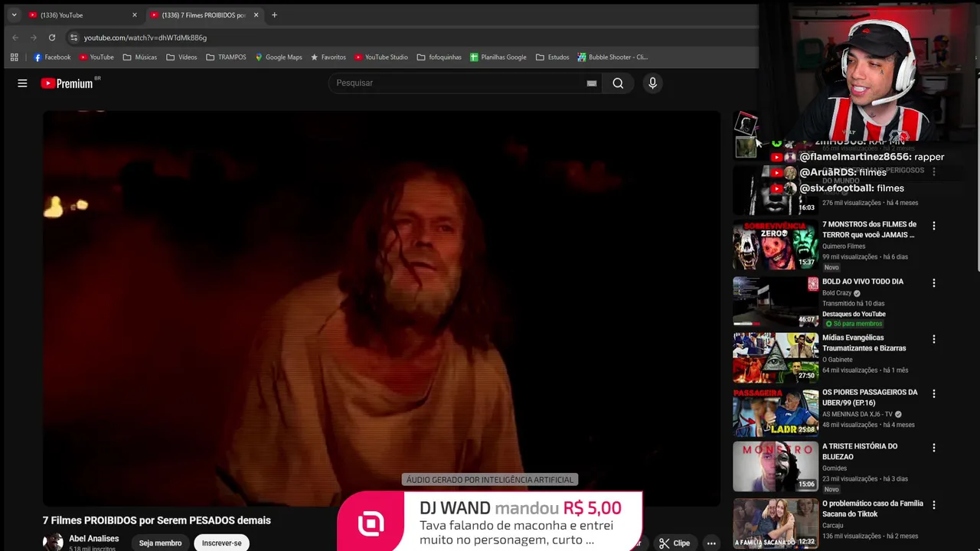Open 'O problemático caso da Família Sacana' title
The image size is (980, 551).
(873, 509)
